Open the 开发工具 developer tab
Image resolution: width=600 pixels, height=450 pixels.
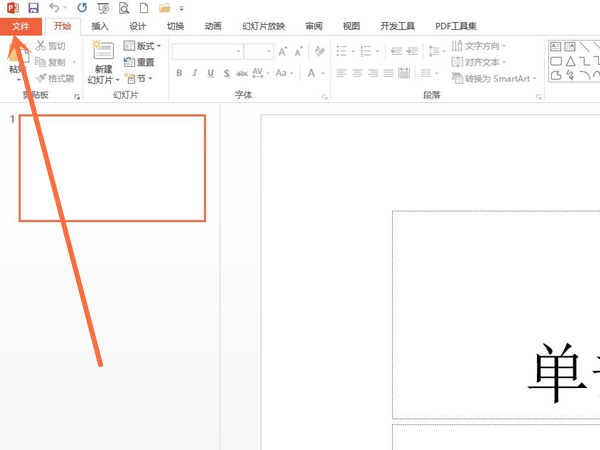tap(397, 26)
